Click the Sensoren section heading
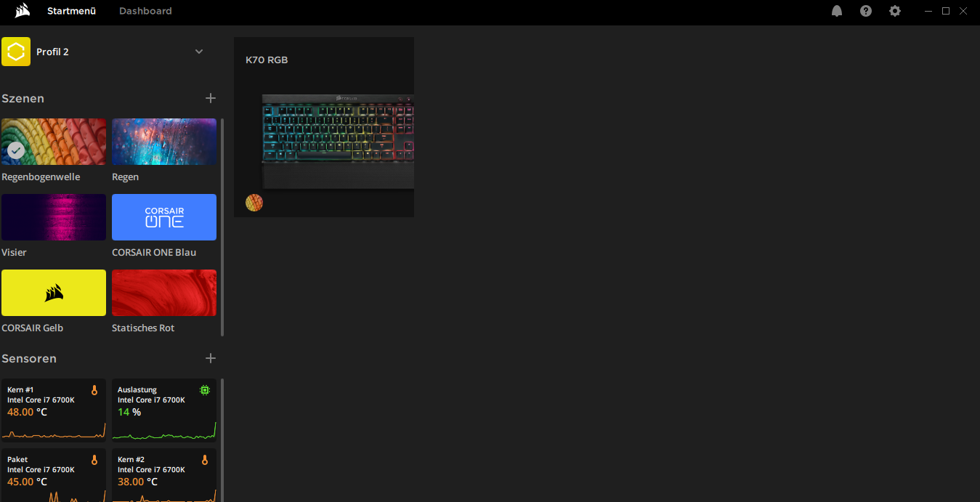This screenshot has width=980, height=502. tap(29, 358)
